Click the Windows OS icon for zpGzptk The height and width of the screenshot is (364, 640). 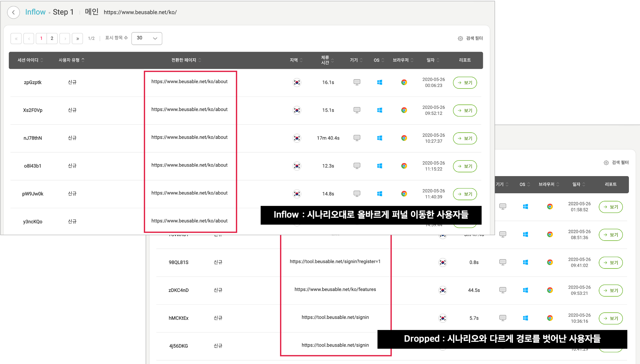point(380,82)
